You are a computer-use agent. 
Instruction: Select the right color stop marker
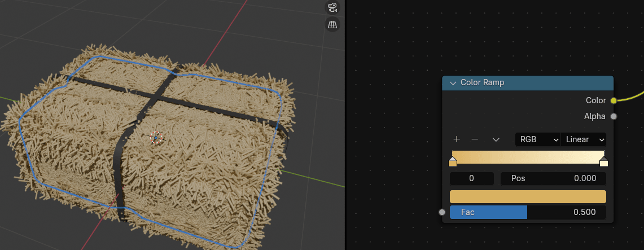point(604,163)
